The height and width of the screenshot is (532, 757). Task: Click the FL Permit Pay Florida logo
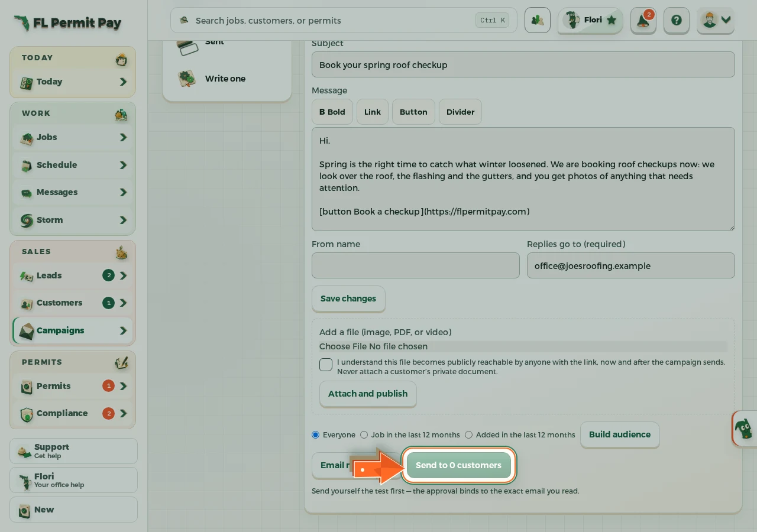(x=22, y=23)
